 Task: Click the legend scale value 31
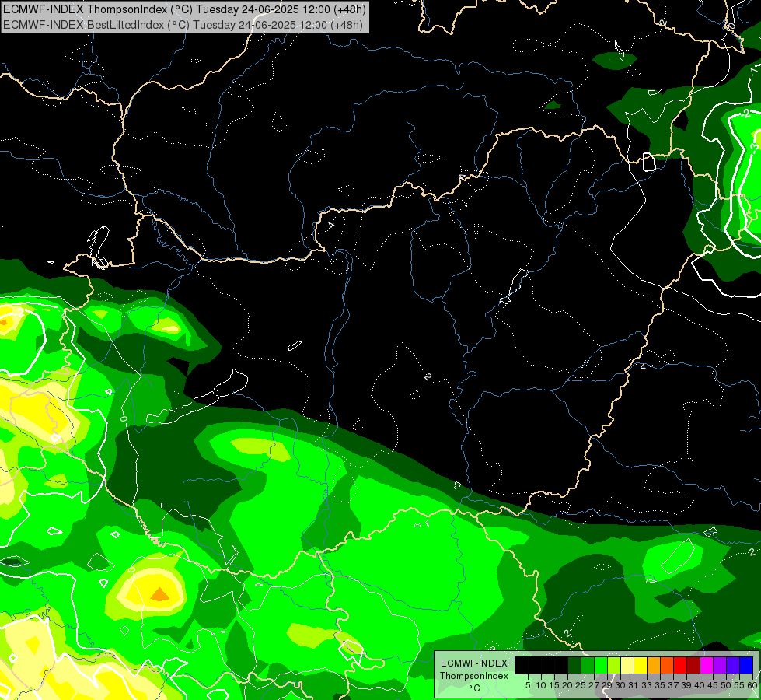click(x=634, y=685)
